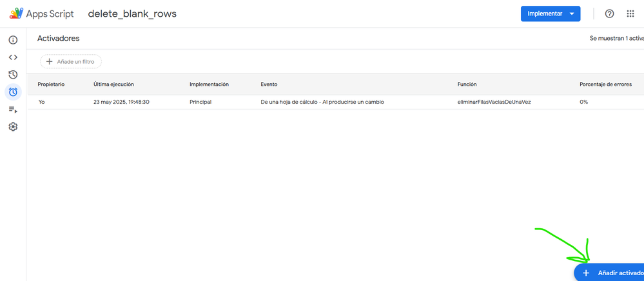This screenshot has width=644, height=281.
Task: Open project settings gear icon
Action: (x=13, y=126)
